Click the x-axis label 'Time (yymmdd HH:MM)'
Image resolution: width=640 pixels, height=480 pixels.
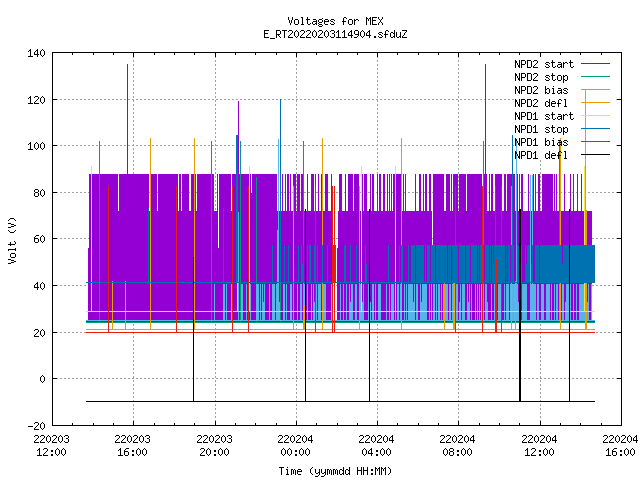tap(335, 471)
